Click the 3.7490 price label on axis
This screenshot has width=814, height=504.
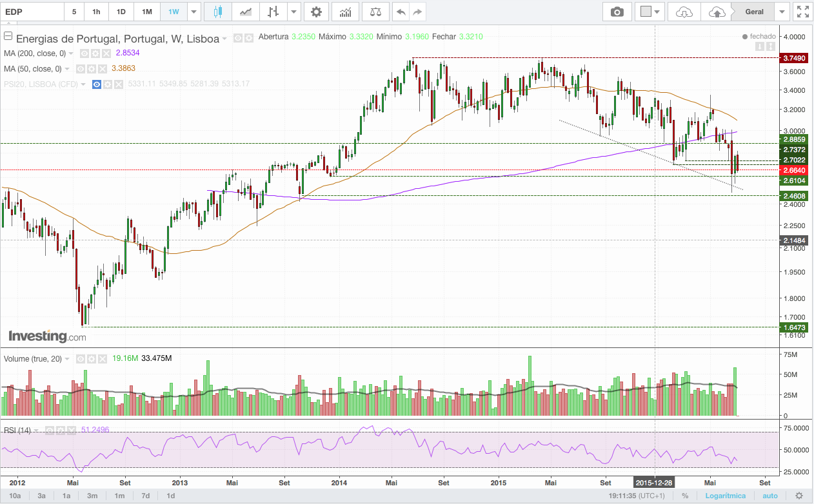[x=795, y=58]
